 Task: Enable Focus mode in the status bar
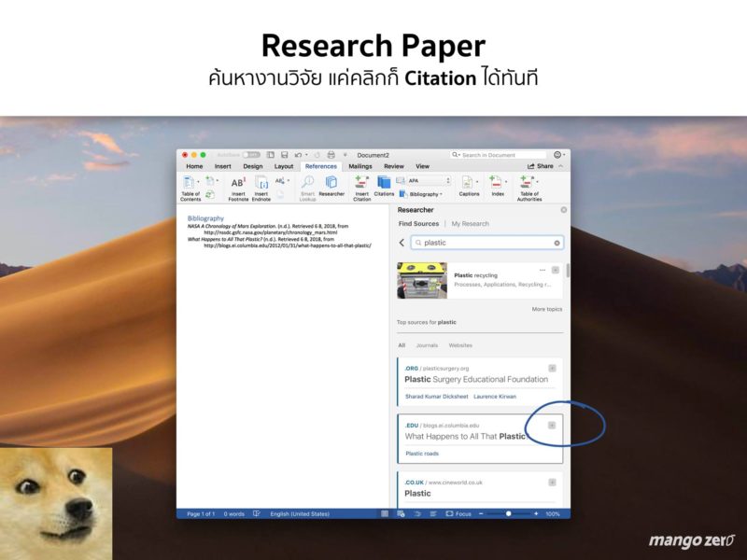coord(458,514)
